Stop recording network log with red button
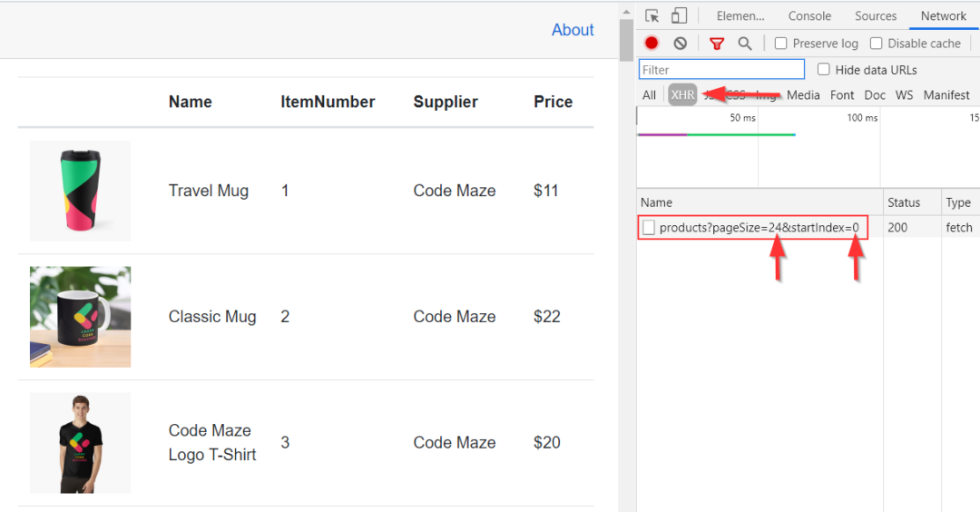 point(652,44)
